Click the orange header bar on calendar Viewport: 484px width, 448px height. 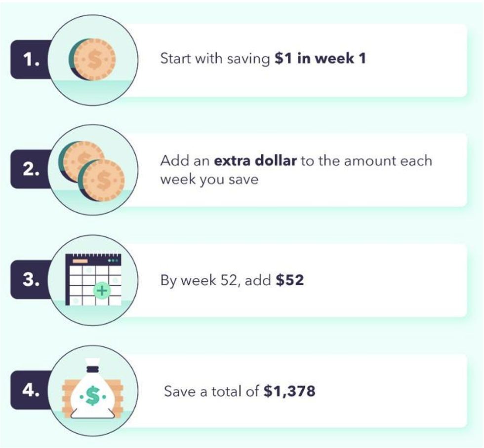[x=80, y=261]
